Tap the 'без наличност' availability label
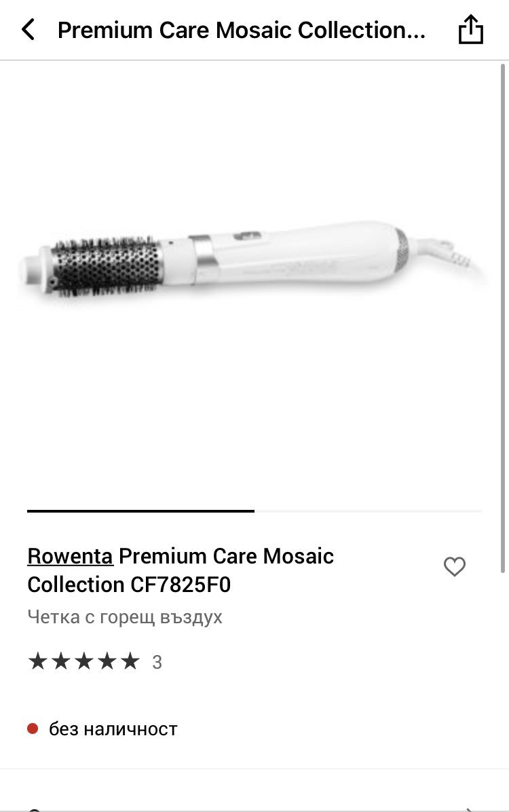This screenshot has height=812, width=509. [113, 729]
